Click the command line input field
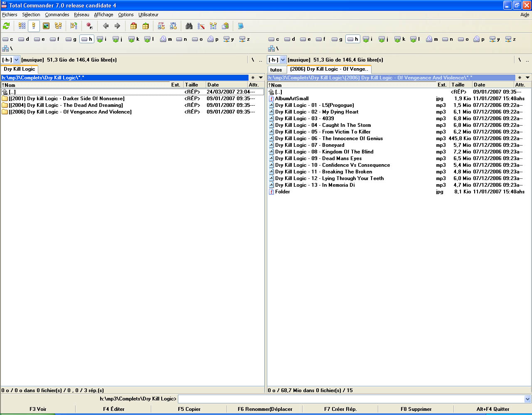This screenshot has width=532, height=415. [x=351, y=399]
